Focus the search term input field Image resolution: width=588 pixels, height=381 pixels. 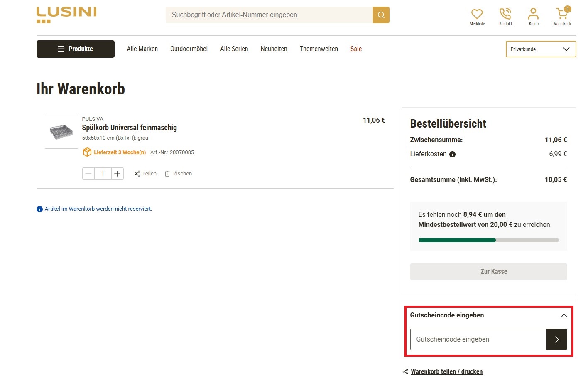(x=269, y=15)
